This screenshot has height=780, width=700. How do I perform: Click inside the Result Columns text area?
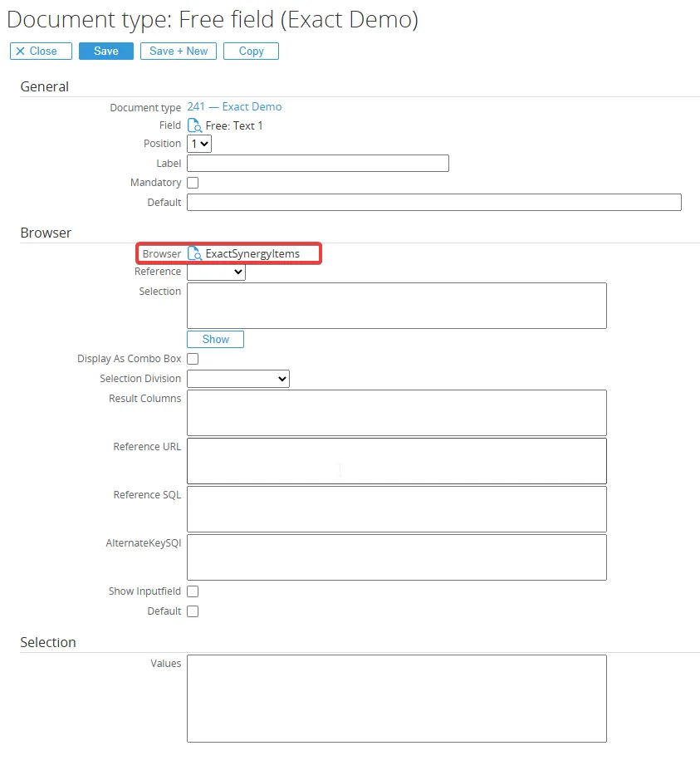396,413
